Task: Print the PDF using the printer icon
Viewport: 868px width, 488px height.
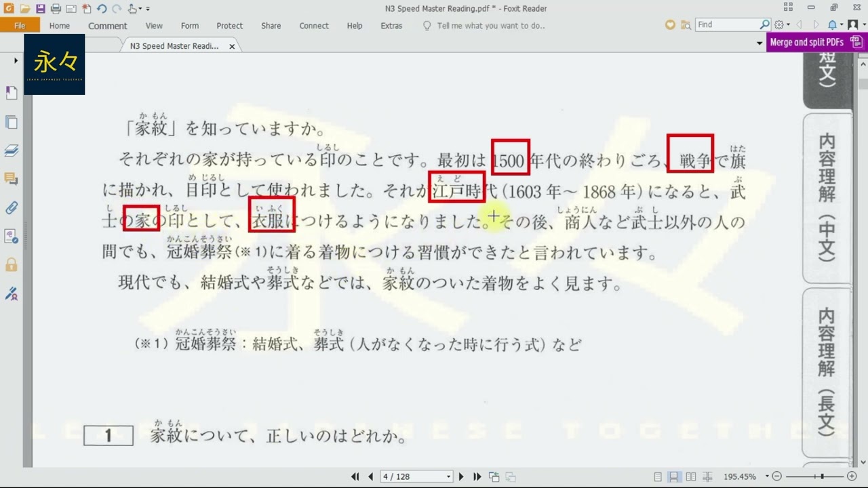Action: (x=56, y=9)
